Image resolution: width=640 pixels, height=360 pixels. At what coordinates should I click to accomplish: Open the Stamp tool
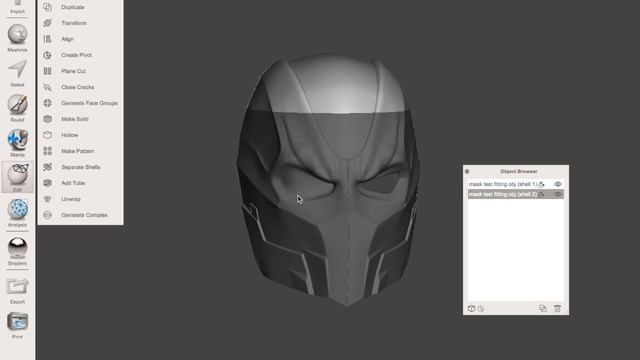coord(18,143)
